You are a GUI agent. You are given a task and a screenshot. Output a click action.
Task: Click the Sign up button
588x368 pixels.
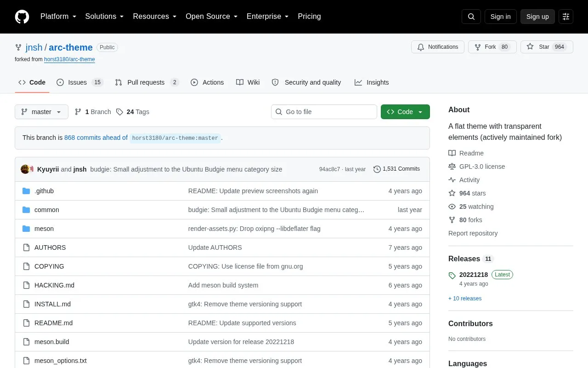coord(537,17)
